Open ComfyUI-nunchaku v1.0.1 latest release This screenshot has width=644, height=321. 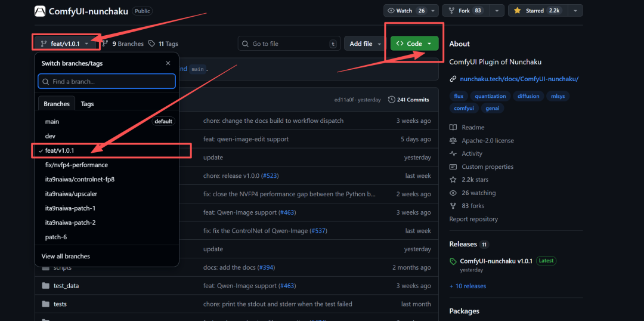point(496,261)
